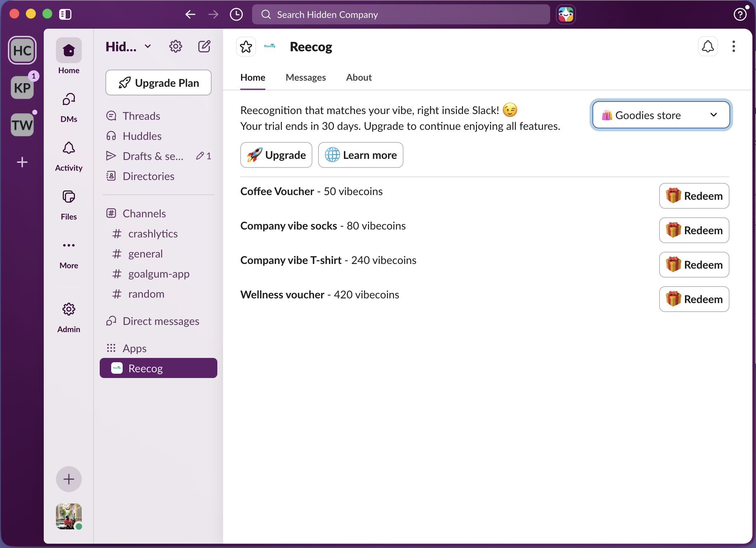
Task: Open the Files view
Action: pos(68,205)
